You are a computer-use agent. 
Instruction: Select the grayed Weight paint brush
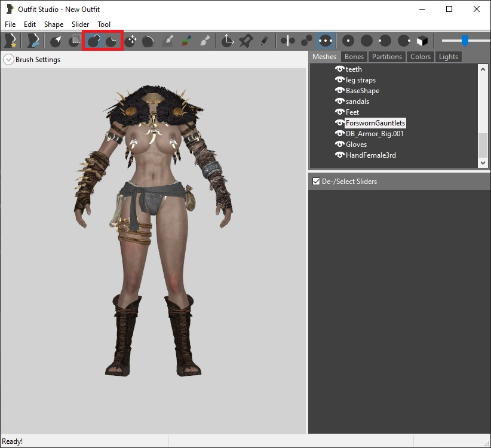168,41
